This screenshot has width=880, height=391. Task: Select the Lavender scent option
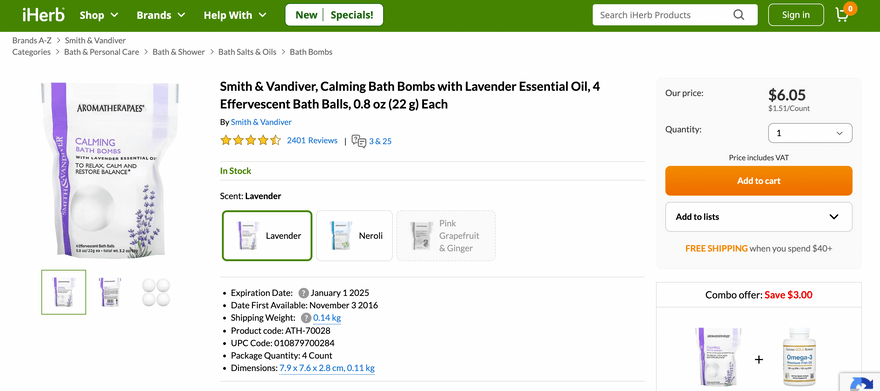pos(267,236)
